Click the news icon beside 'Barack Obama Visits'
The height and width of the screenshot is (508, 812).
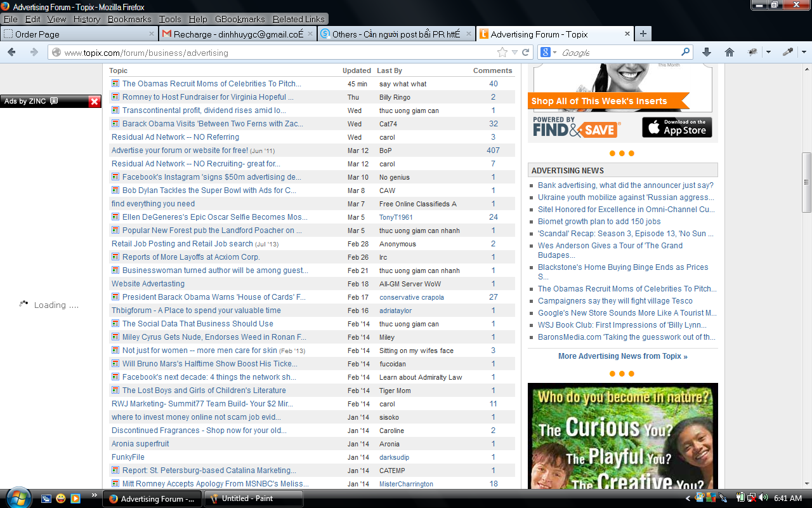pyautogui.click(x=115, y=124)
